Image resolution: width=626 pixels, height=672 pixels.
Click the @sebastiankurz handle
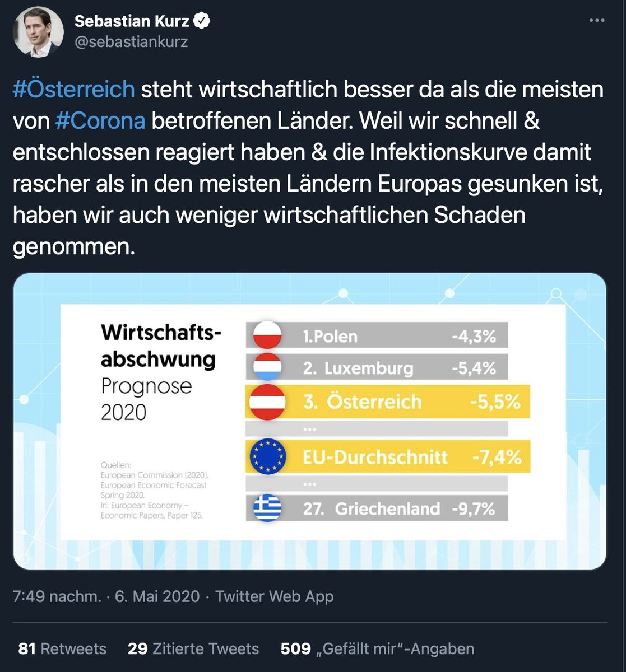click(131, 42)
